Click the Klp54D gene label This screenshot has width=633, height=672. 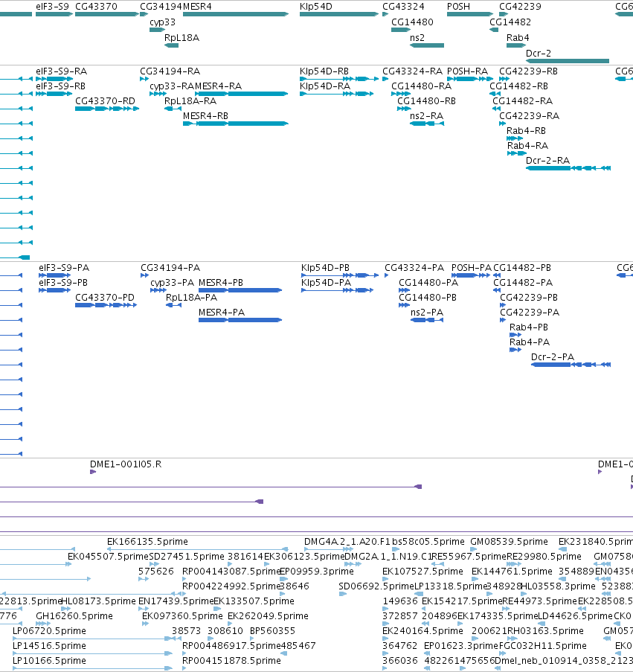coord(315,7)
